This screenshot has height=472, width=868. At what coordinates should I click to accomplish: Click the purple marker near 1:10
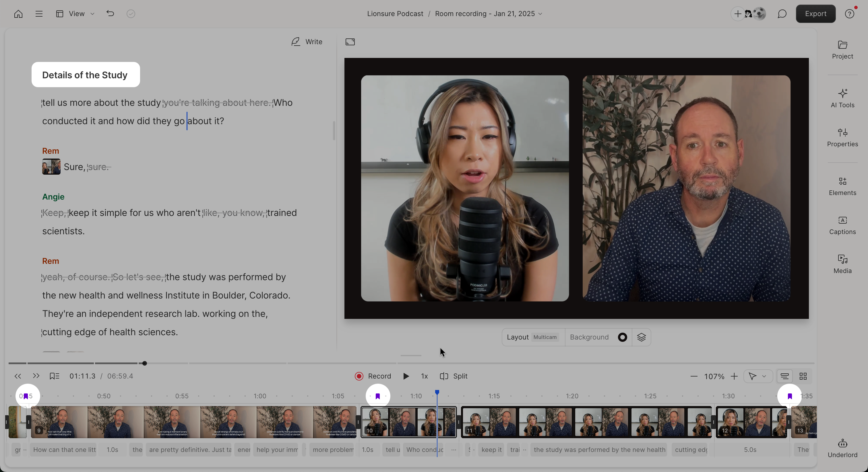(377, 396)
